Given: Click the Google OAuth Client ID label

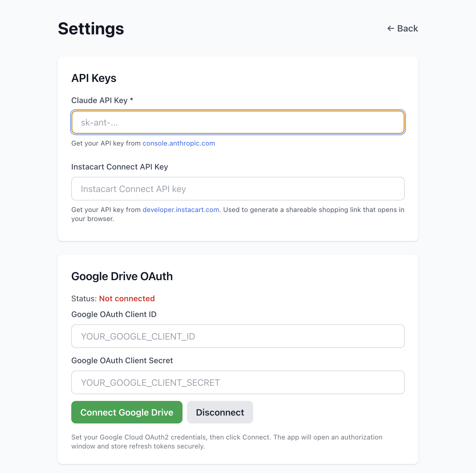Looking at the screenshot, I should [114, 314].
